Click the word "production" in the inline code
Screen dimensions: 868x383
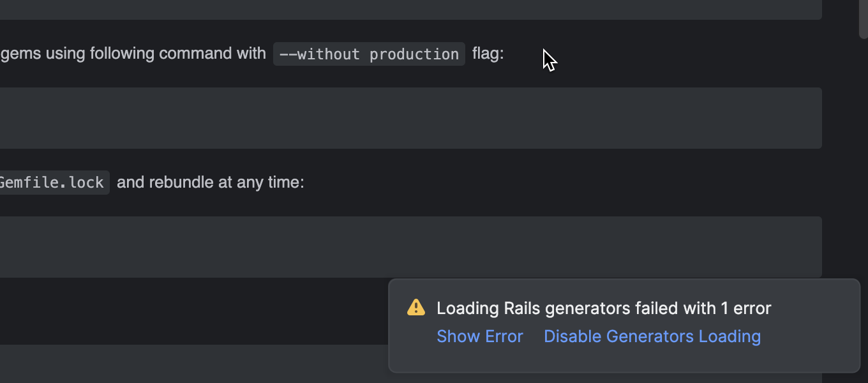point(414,54)
